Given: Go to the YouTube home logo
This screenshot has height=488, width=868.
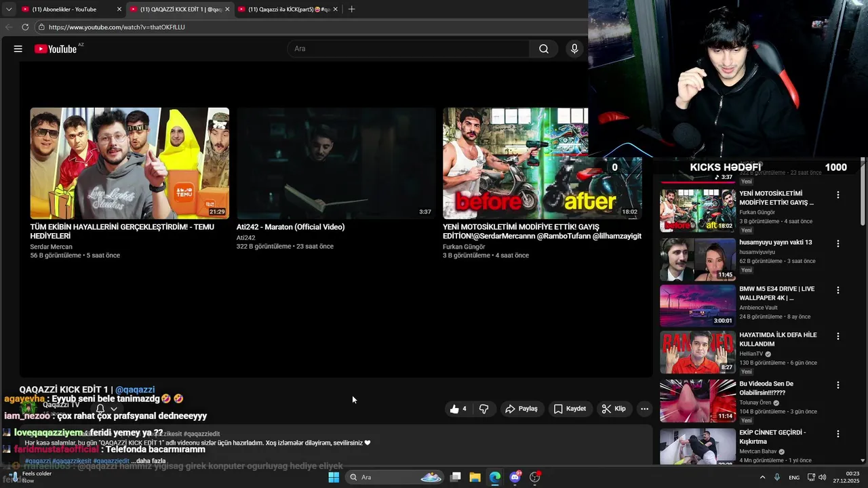Looking at the screenshot, I should [56, 49].
